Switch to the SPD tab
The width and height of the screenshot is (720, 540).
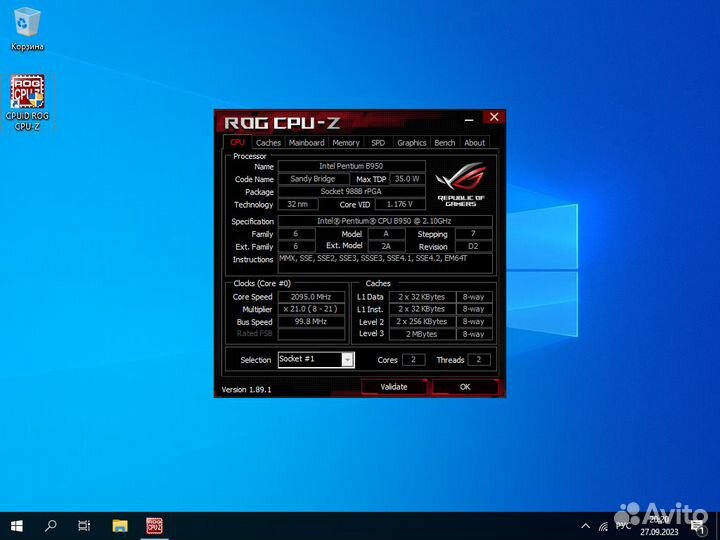point(378,143)
